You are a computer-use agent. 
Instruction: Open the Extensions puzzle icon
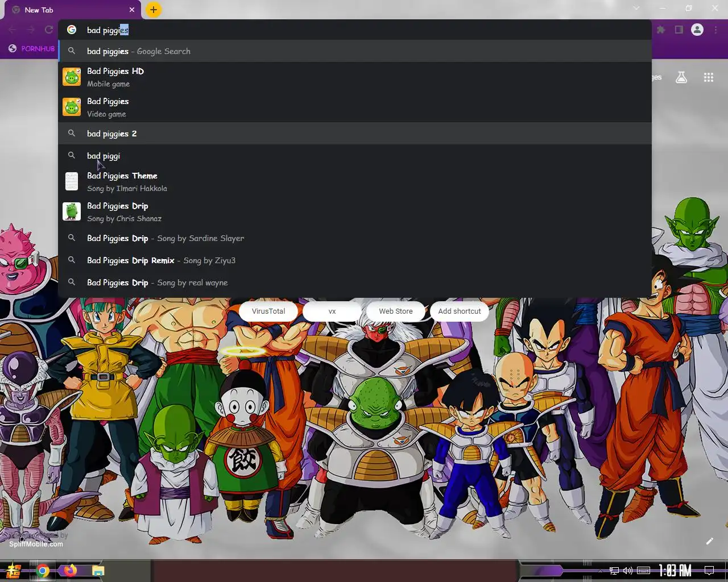[661, 30]
